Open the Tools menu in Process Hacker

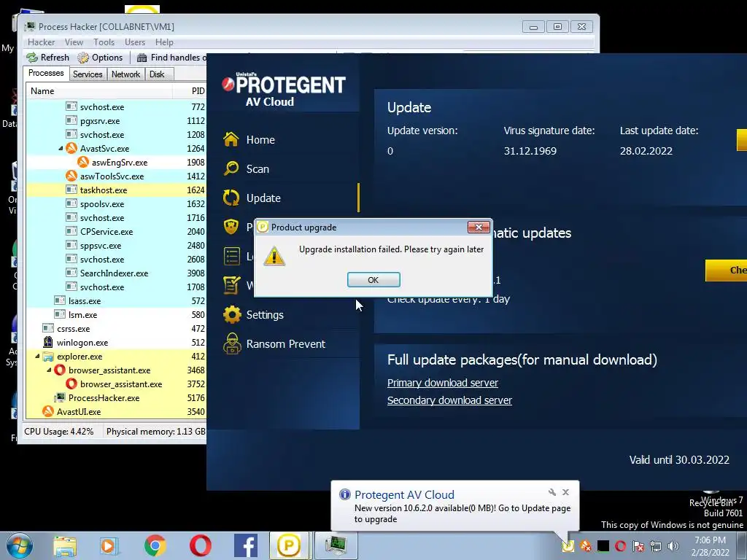tap(104, 42)
